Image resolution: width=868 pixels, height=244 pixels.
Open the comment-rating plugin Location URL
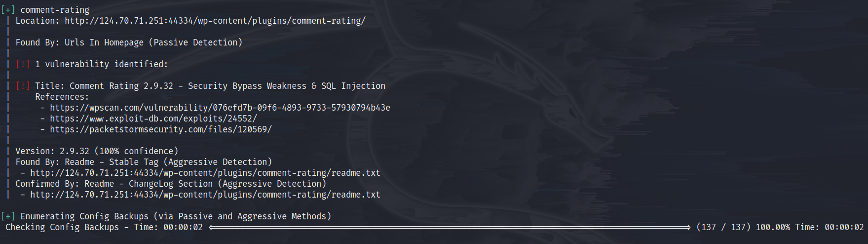pyautogui.click(x=215, y=21)
